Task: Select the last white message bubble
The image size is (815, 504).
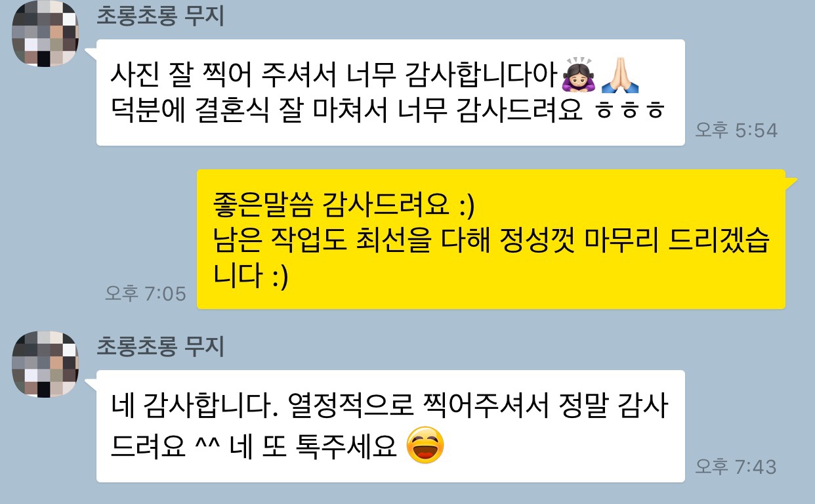Action: click(x=390, y=426)
